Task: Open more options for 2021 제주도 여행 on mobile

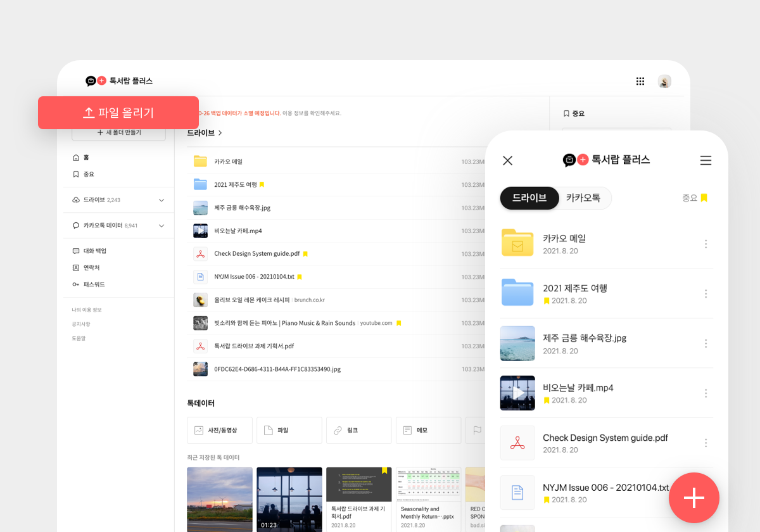Action: pos(706,294)
